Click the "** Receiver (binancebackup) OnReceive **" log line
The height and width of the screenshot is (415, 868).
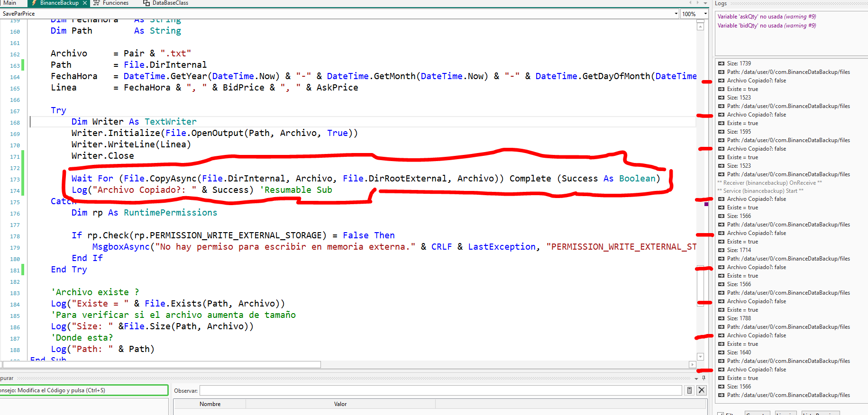pyautogui.click(x=769, y=183)
